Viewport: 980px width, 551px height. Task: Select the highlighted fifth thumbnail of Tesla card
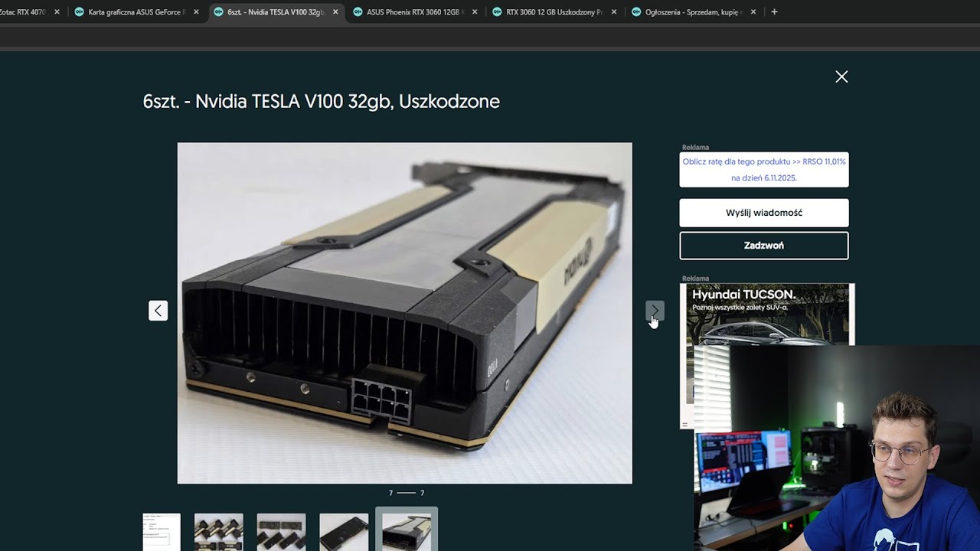pos(407,530)
